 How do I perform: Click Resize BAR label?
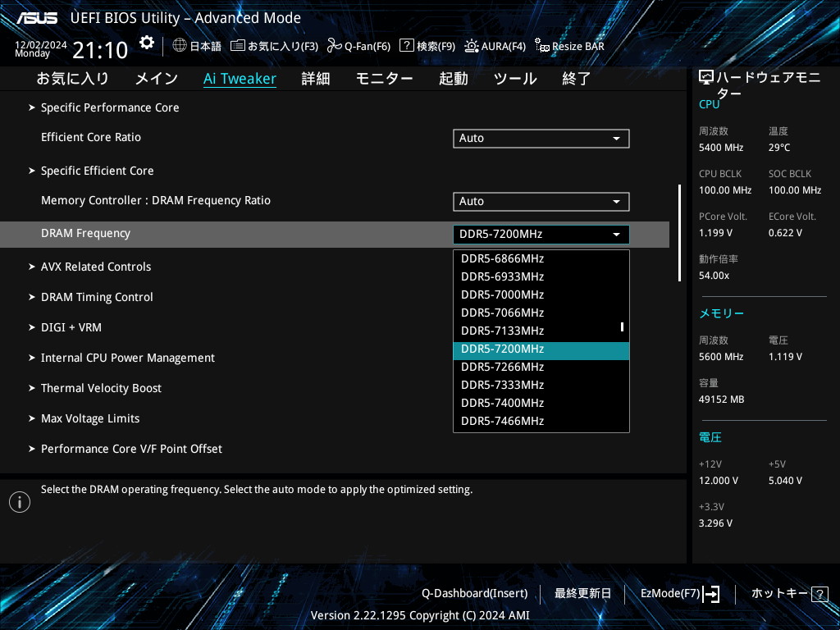click(578, 46)
